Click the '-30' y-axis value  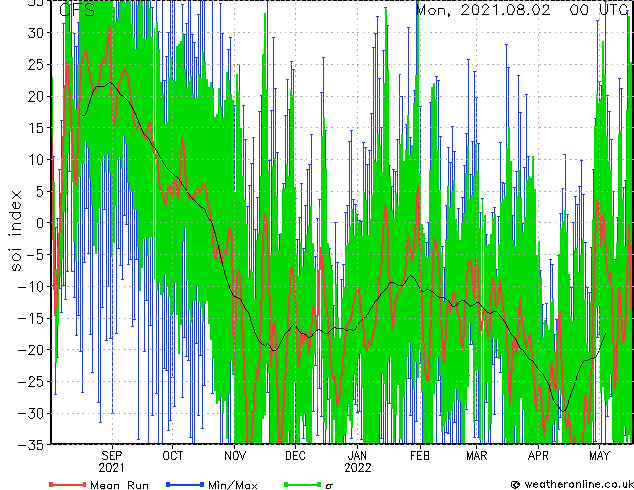31,413
